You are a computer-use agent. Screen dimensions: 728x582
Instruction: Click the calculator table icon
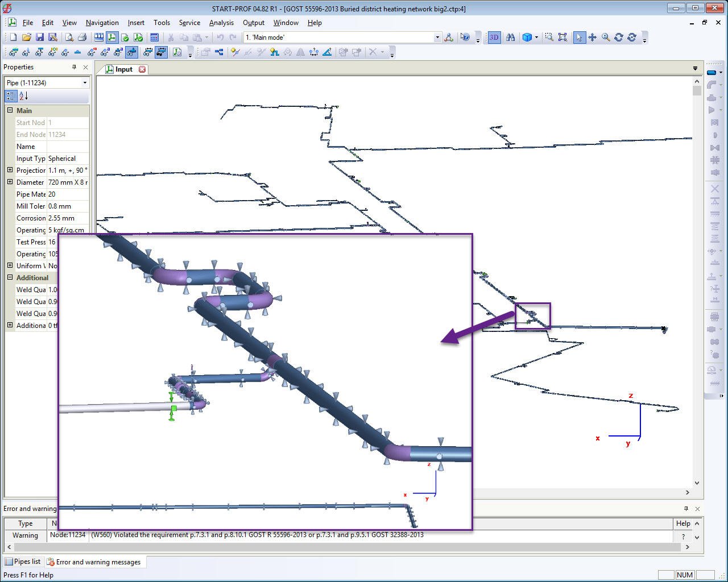point(154,38)
